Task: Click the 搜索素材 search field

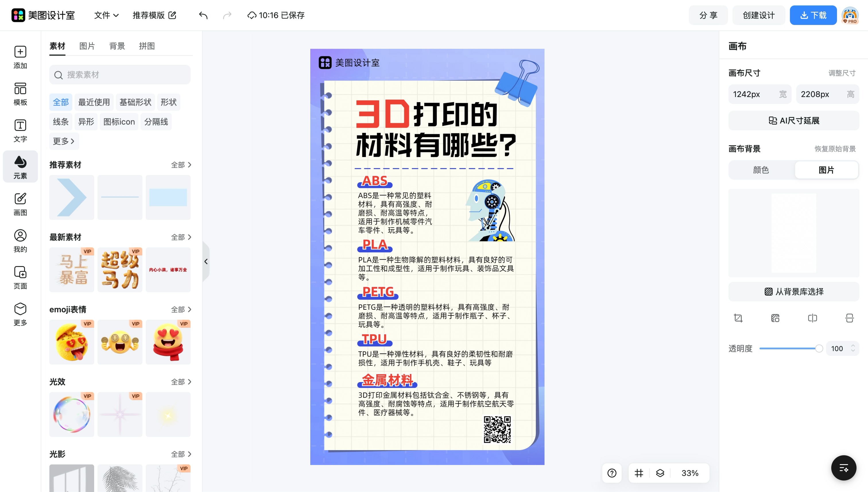Action: [x=120, y=75]
